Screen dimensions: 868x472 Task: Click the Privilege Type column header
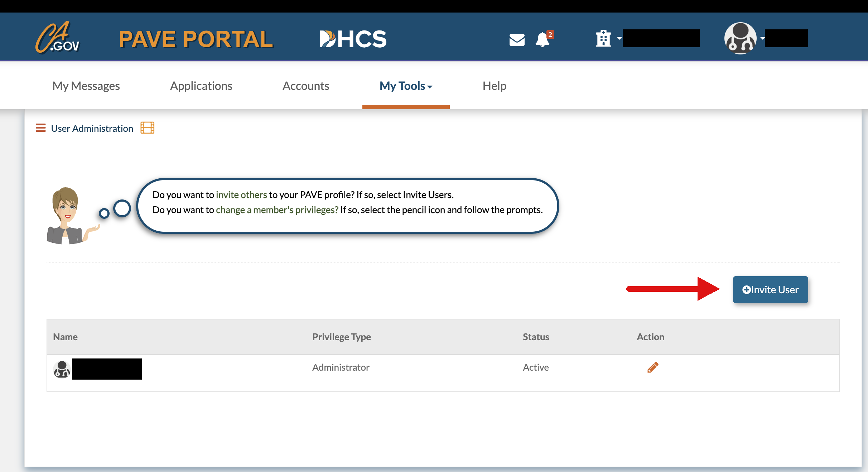pos(341,337)
